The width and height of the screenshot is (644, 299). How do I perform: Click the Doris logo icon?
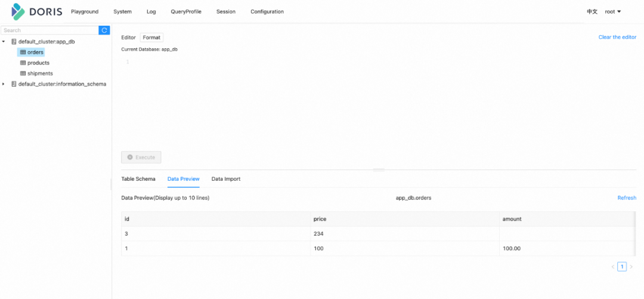click(18, 11)
